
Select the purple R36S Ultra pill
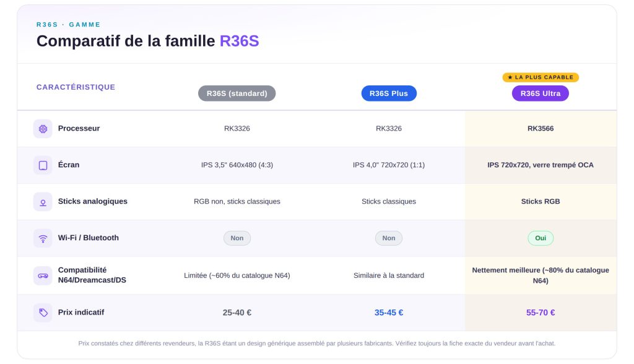pyautogui.click(x=541, y=93)
